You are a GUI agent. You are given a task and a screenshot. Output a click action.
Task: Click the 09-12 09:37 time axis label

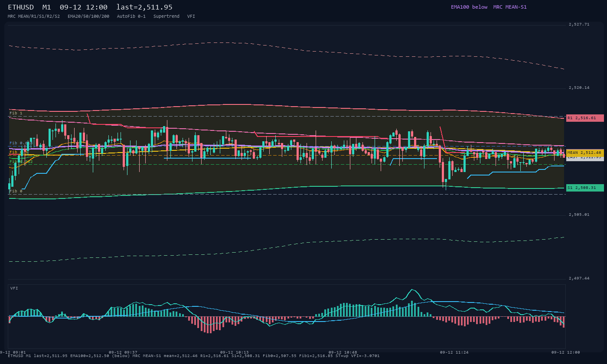(123, 352)
